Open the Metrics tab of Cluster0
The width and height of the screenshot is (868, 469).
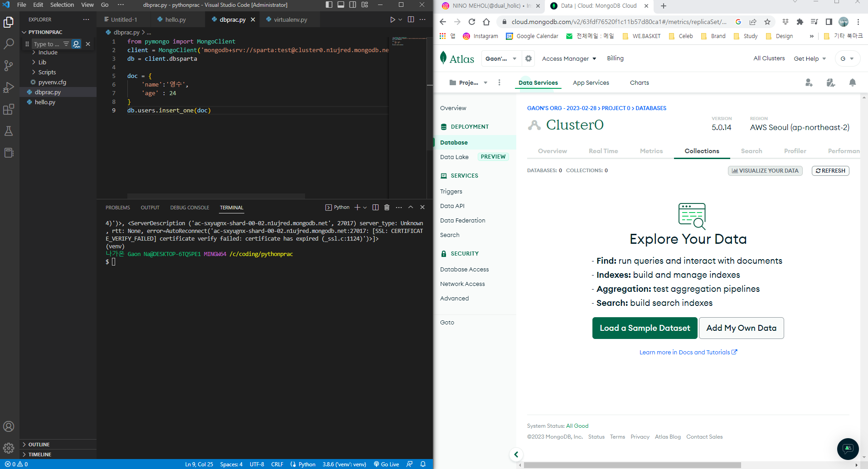(x=651, y=151)
